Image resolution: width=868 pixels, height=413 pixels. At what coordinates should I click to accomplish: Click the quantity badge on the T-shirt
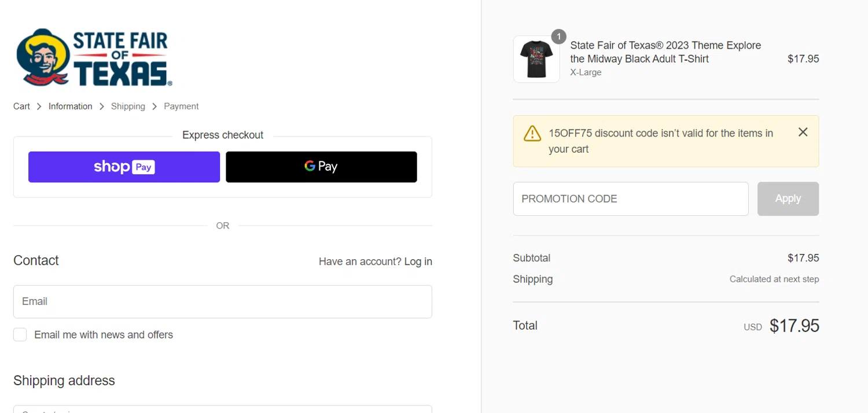point(558,37)
